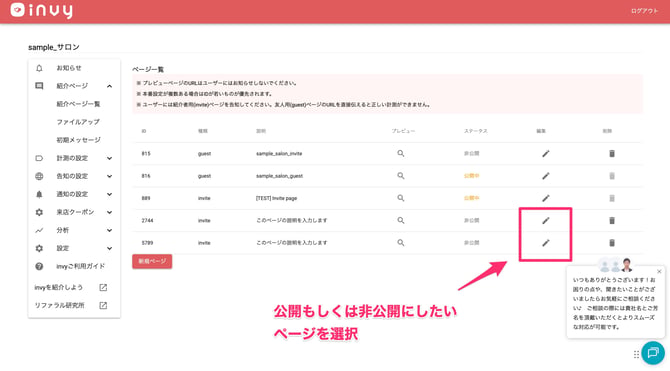Image resolution: width=670 pixels, height=371 pixels.
Task: Open 初期メッセージ submenu item
Action: coord(79,140)
